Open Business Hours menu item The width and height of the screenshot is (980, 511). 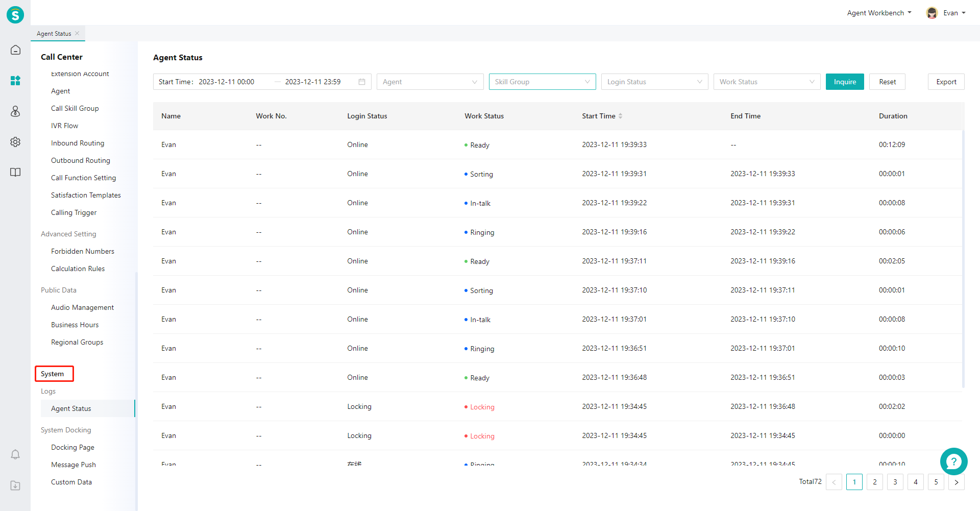tap(75, 325)
